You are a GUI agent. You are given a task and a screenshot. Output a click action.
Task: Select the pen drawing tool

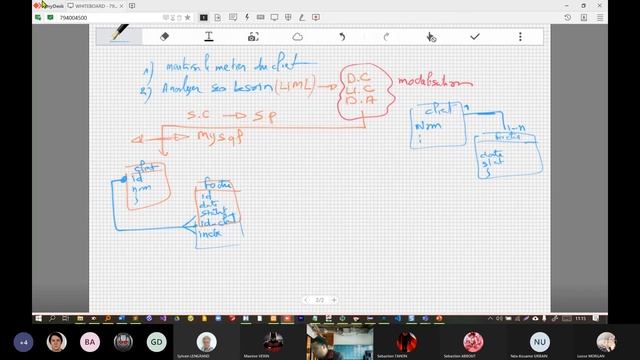coord(119,35)
